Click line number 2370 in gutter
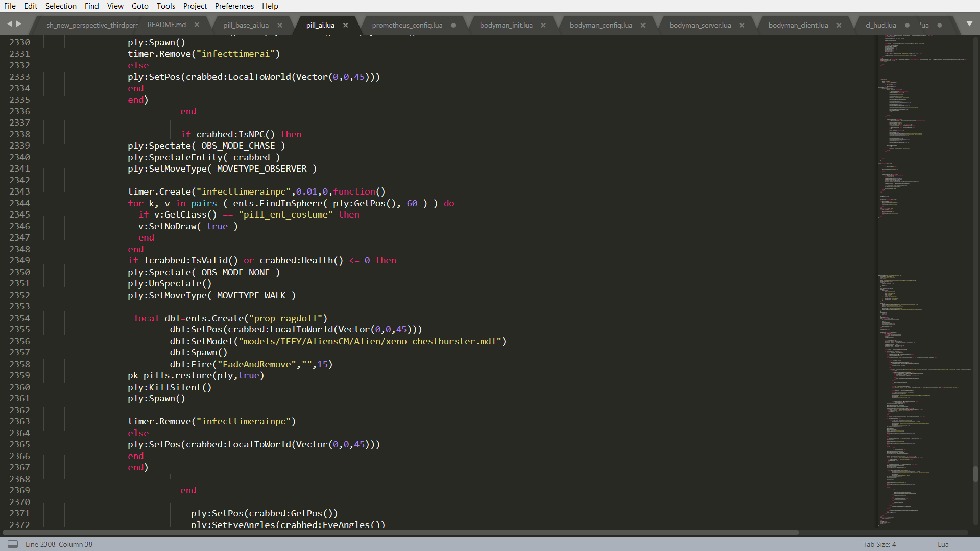Image resolution: width=980 pixels, height=551 pixels. click(x=19, y=502)
